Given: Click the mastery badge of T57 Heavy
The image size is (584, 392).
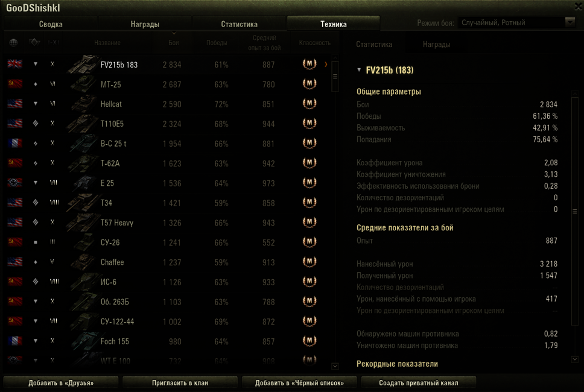Looking at the screenshot, I should (309, 222).
